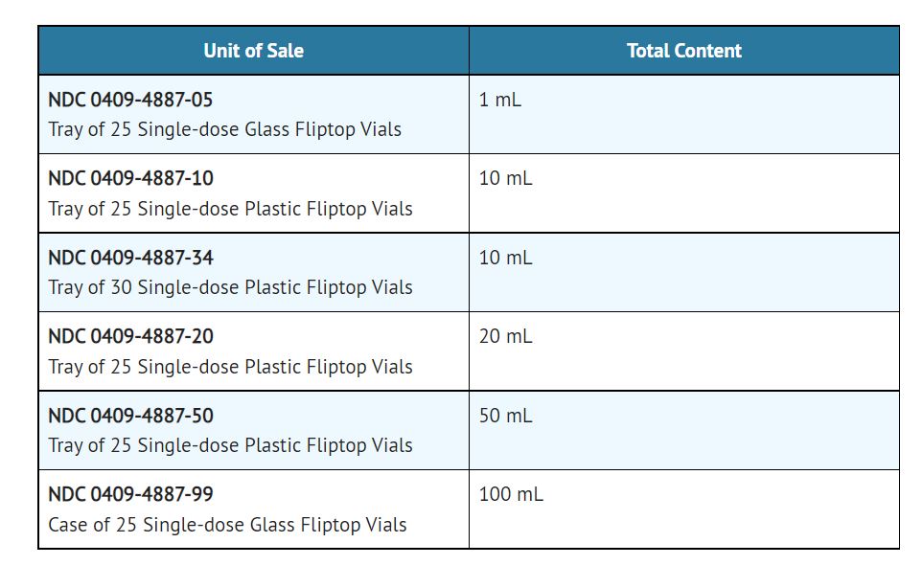Viewport: 923px width, 588px height.
Task: Click NDC 0409-4887-20 code
Action: pos(130,336)
